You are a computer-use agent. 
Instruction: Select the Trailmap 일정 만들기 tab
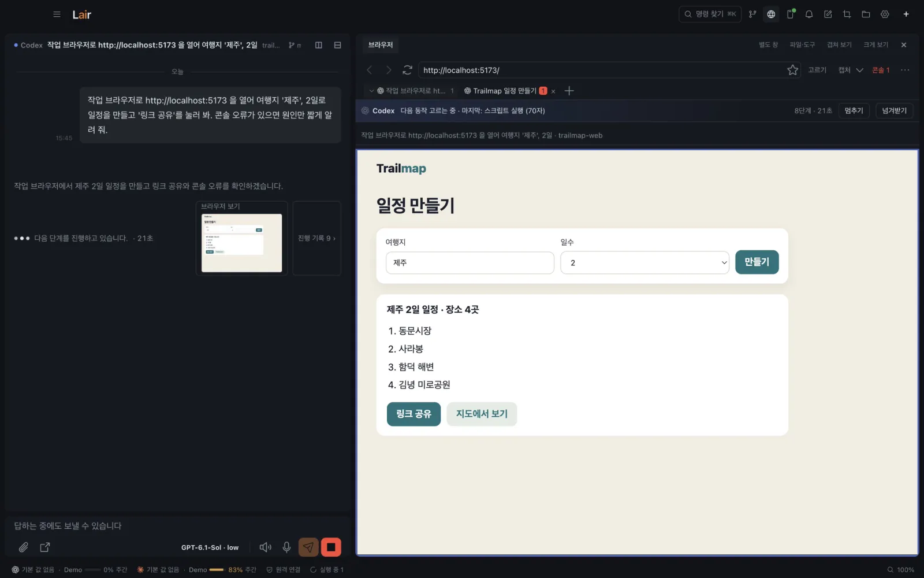point(505,91)
